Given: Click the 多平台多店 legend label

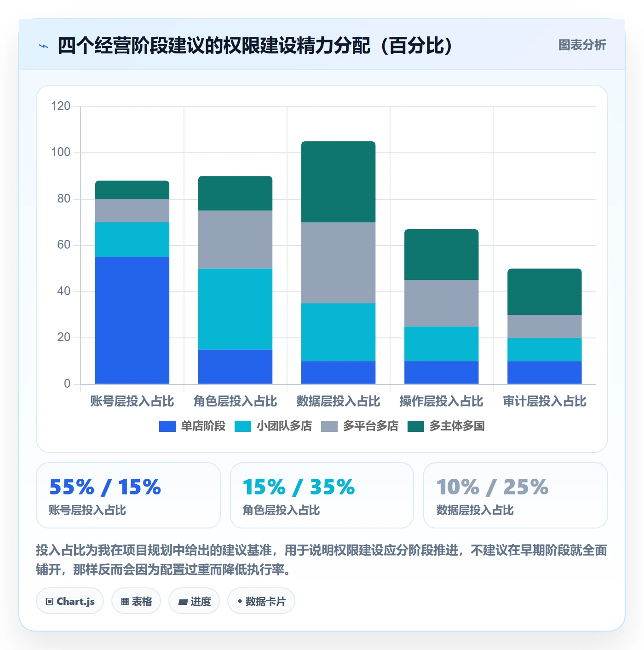Looking at the screenshot, I should 370,426.
